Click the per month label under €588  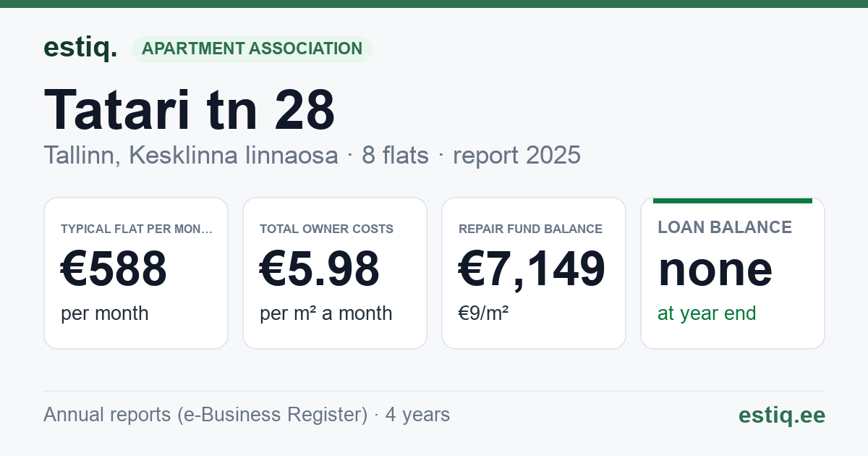point(105,313)
